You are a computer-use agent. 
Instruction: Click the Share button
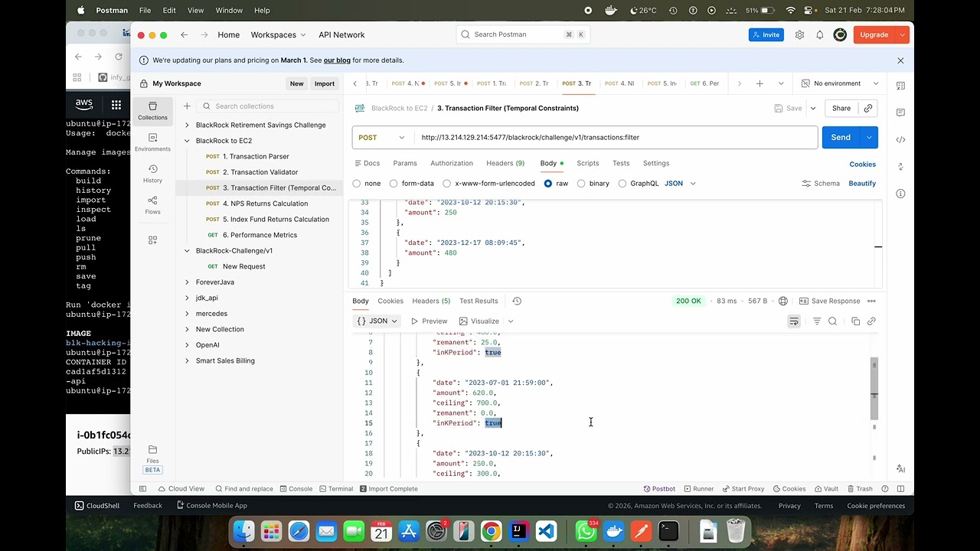click(x=841, y=108)
